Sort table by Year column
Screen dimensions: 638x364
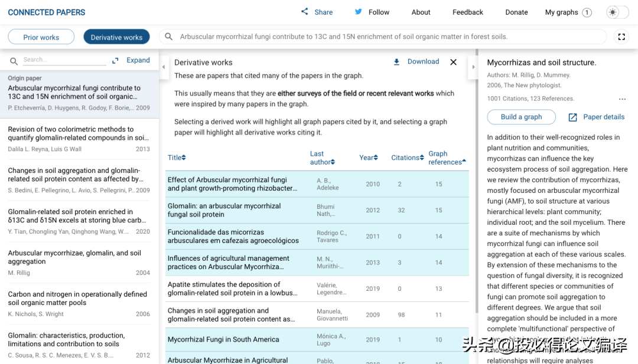(368, 158)
